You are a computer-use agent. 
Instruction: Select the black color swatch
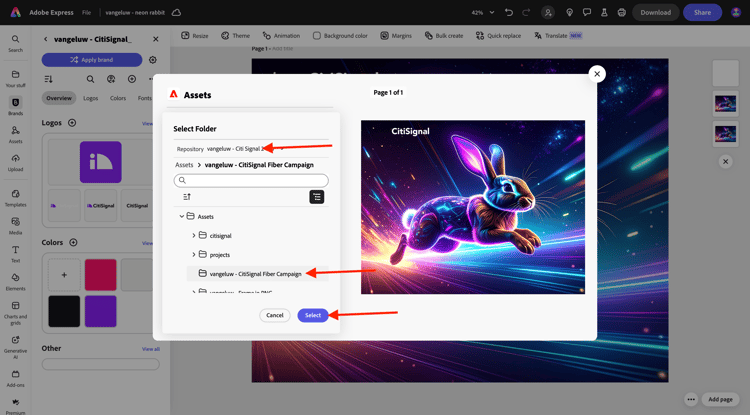pos(64,311)
